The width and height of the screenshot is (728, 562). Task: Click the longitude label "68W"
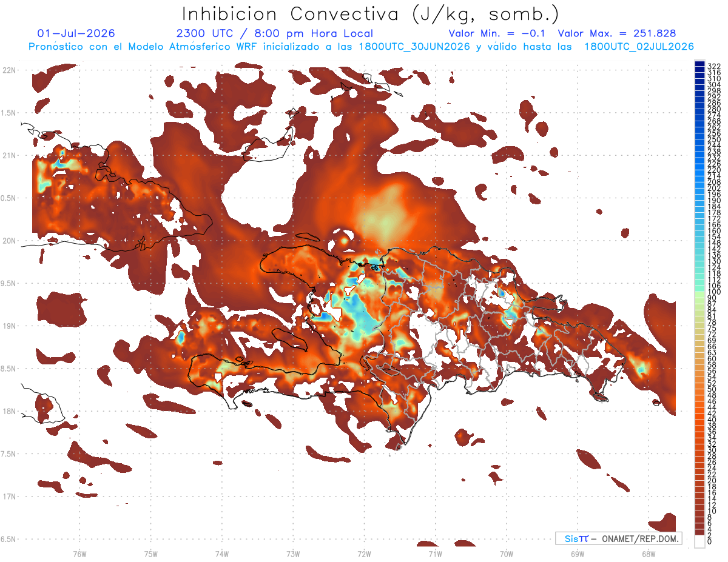click(x=649, y=554)
